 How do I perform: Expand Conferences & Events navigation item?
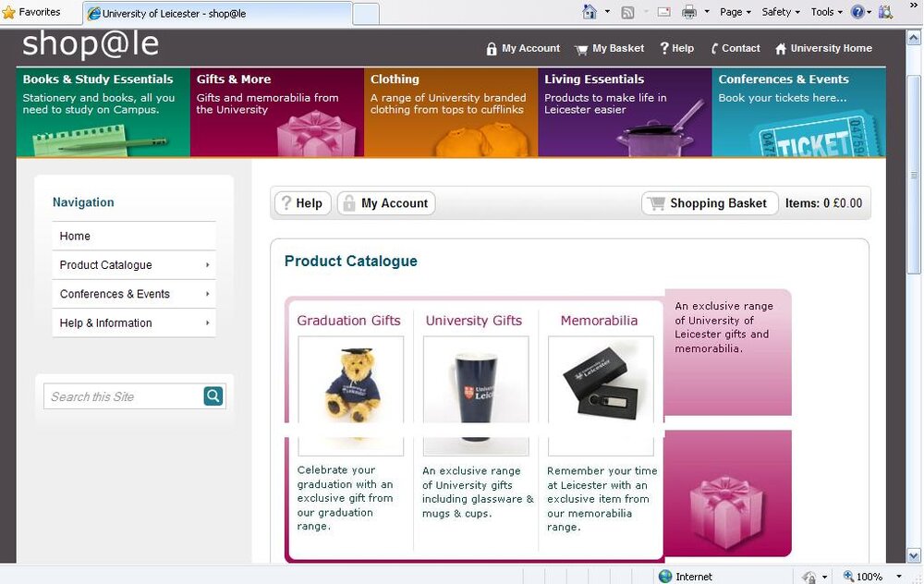[x=134, y=294]
